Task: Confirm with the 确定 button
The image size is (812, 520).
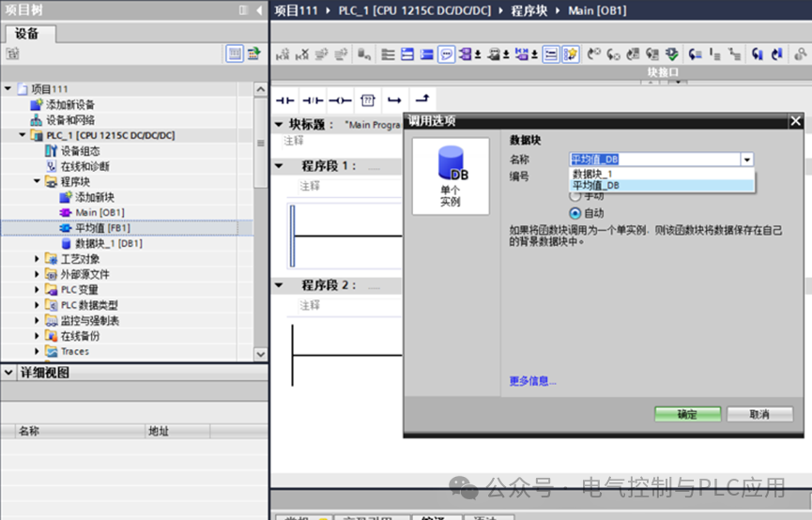Action: point(688,414)
